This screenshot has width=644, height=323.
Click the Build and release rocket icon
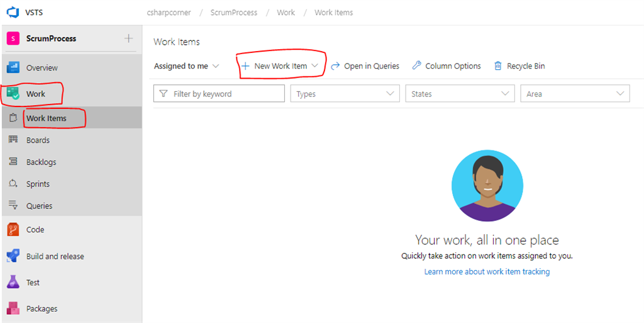(13, 256)
